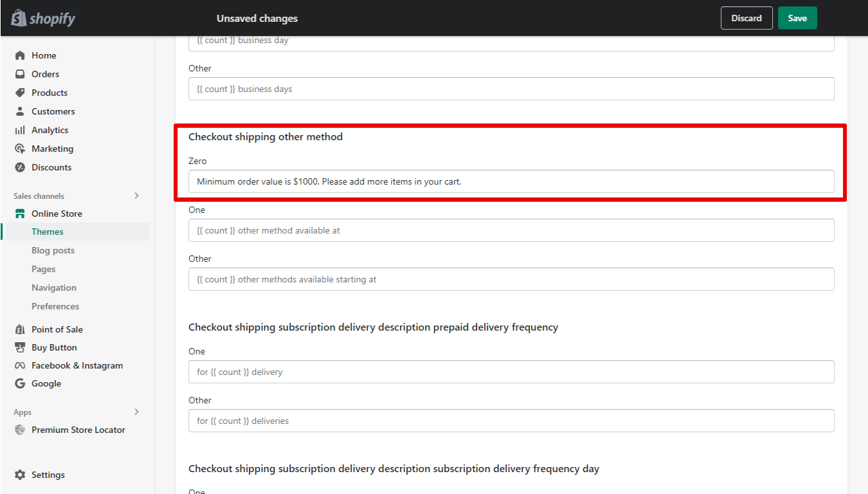Save the unsaved changes
The height and width of the screenshot is (494, 868).
(x=797, y=18)
